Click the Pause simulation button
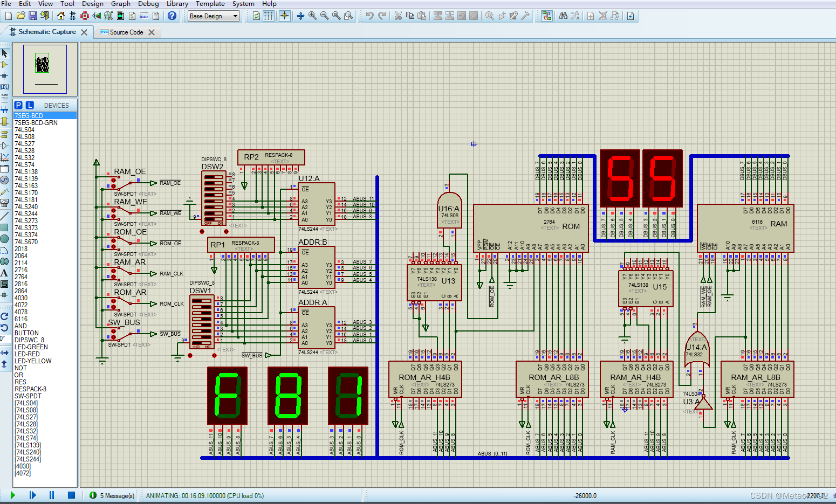836x504 pixels. (x=52, y=495)
